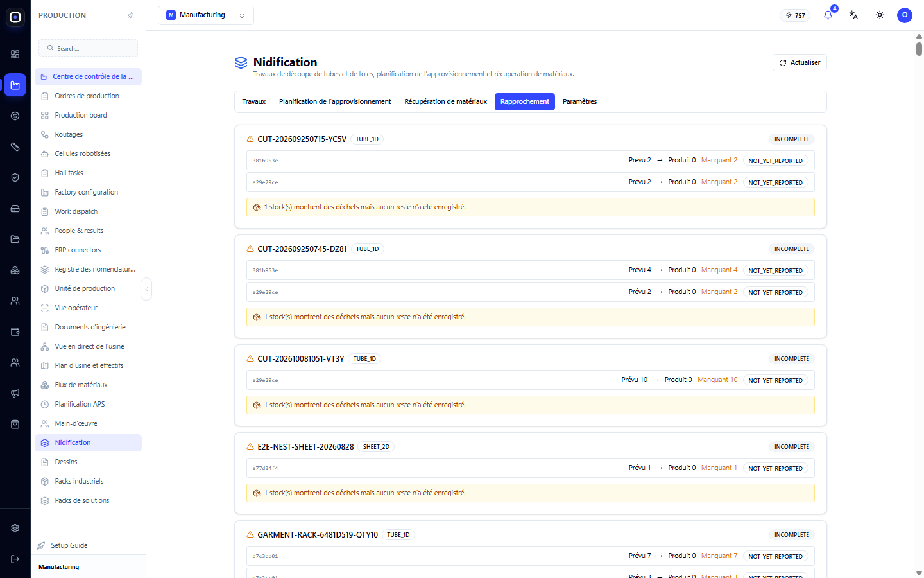Click the lightning credits counter showing 757

[795, 15]
